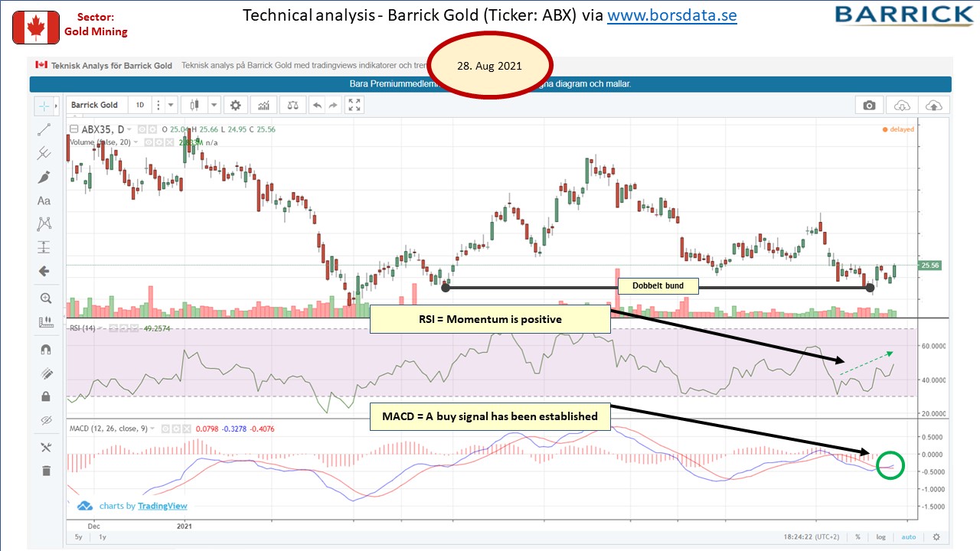Redo the last chart action
This screenshot has height=551, width=980.
(333, 105)
